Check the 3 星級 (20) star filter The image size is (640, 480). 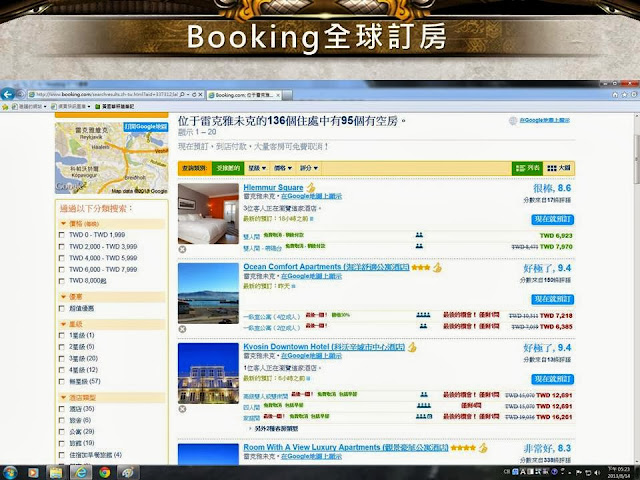coord(62,358)
